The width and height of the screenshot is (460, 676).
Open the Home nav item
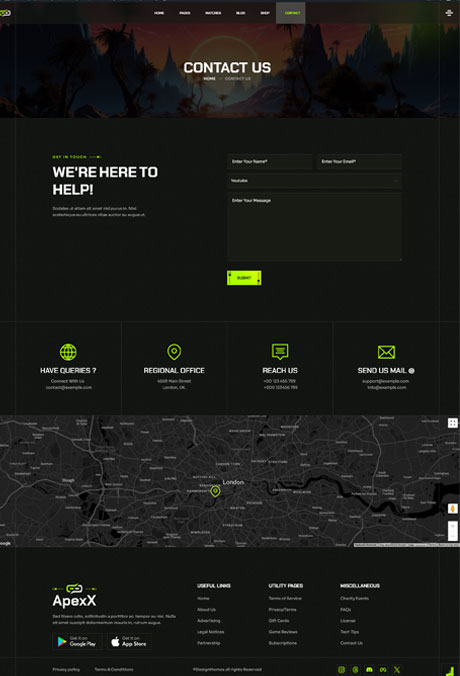pos(159,13)
